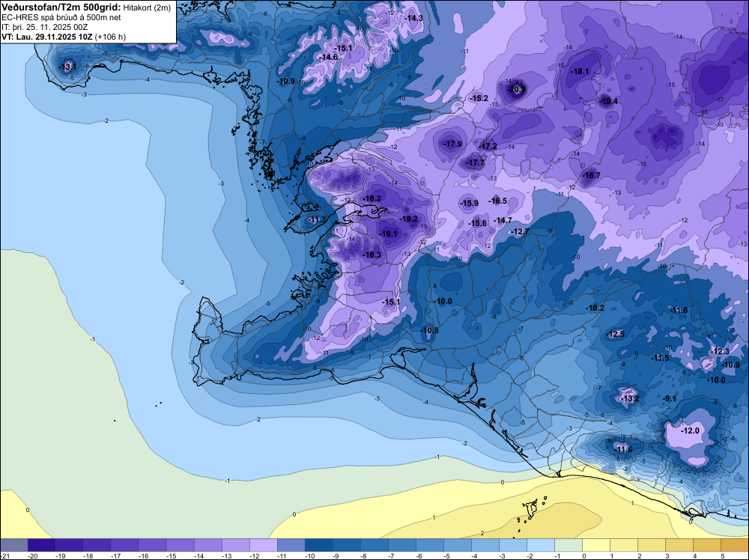This screenshot has width=749, height=560.
Task: Click the -17.9 temperature label
Action: (452, 144)
